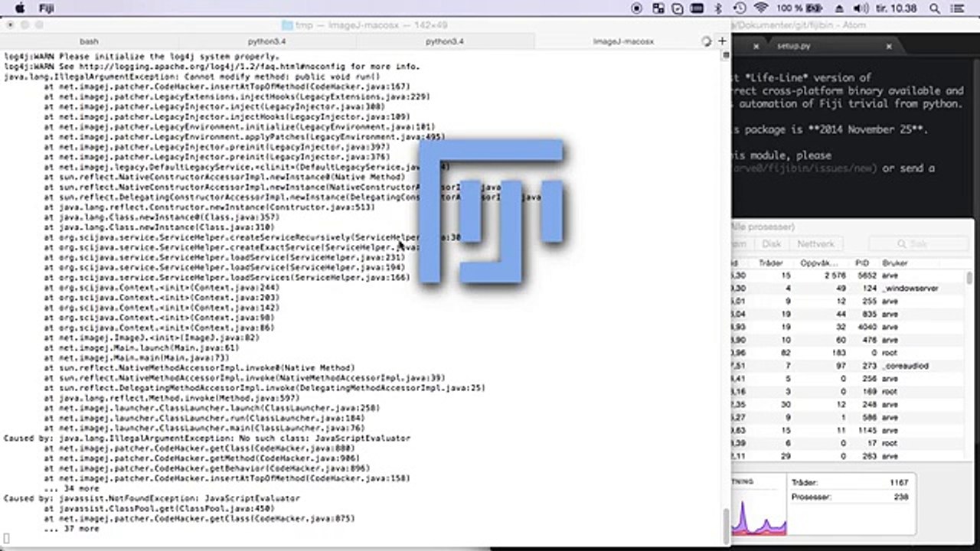
Task: Select the _windowserver process row
Action: tap(848, 289)
